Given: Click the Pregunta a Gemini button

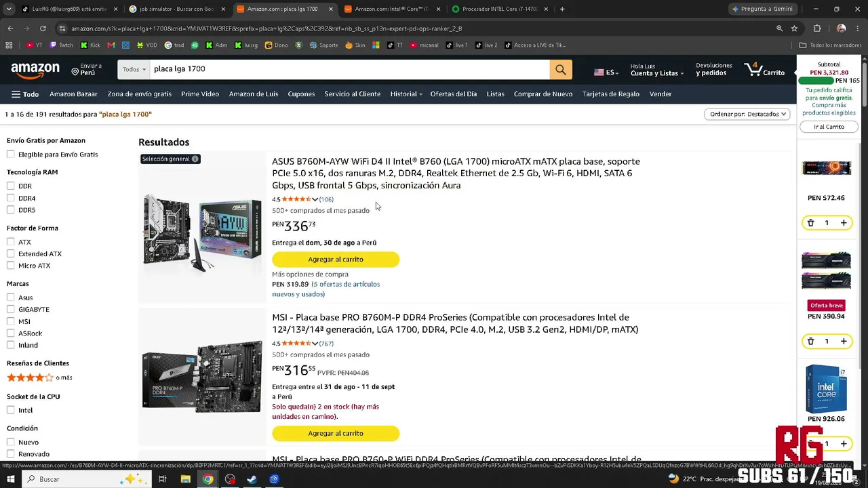Looking at the screenshot, I should [x=762, y=9].
